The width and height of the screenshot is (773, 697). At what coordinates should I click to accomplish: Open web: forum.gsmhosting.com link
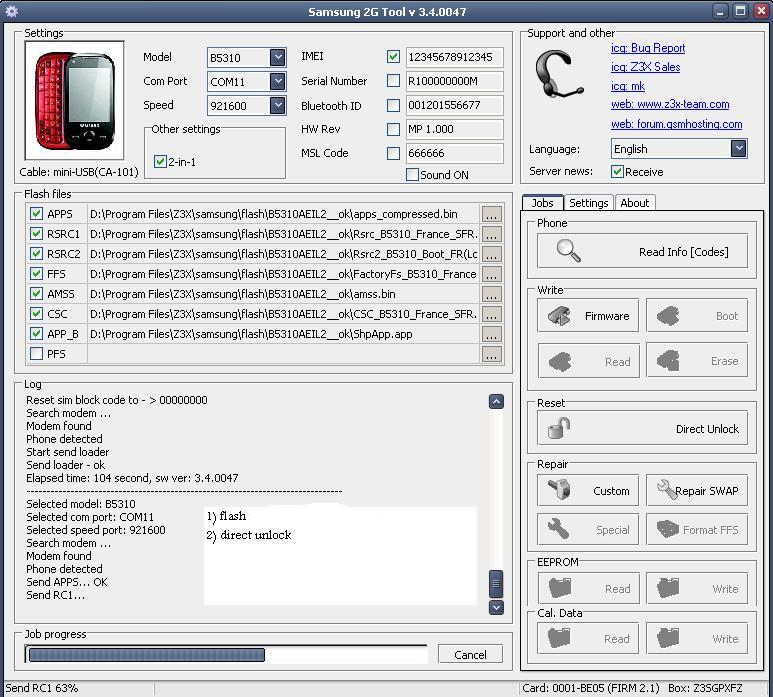(x=676, y=124)
